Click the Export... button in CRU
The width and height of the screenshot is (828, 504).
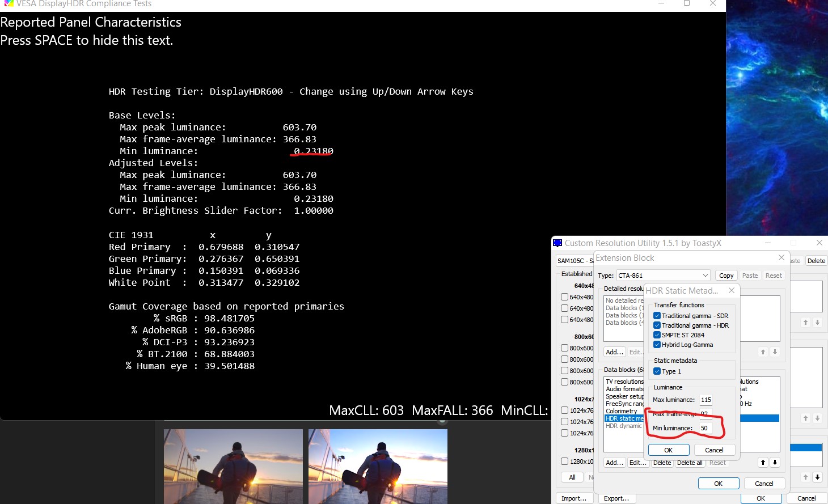616,498
